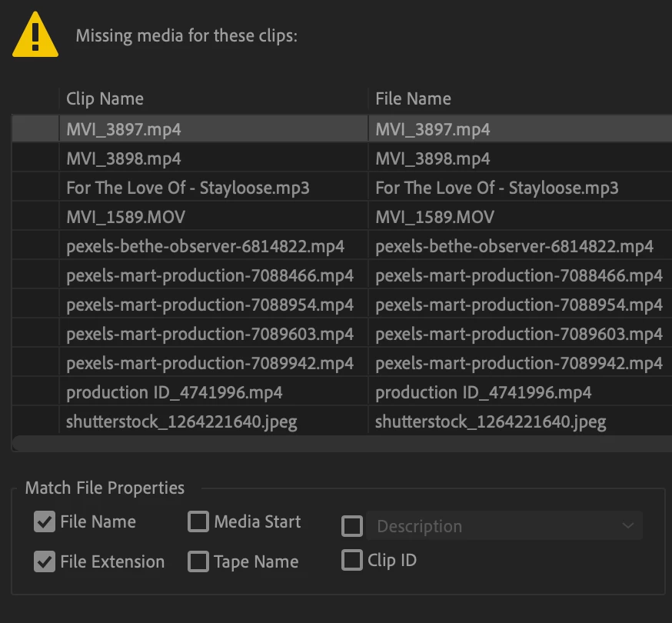Select the MVI_1589.MOV clip row
The image size is (672, 623).
coord(125,217)
